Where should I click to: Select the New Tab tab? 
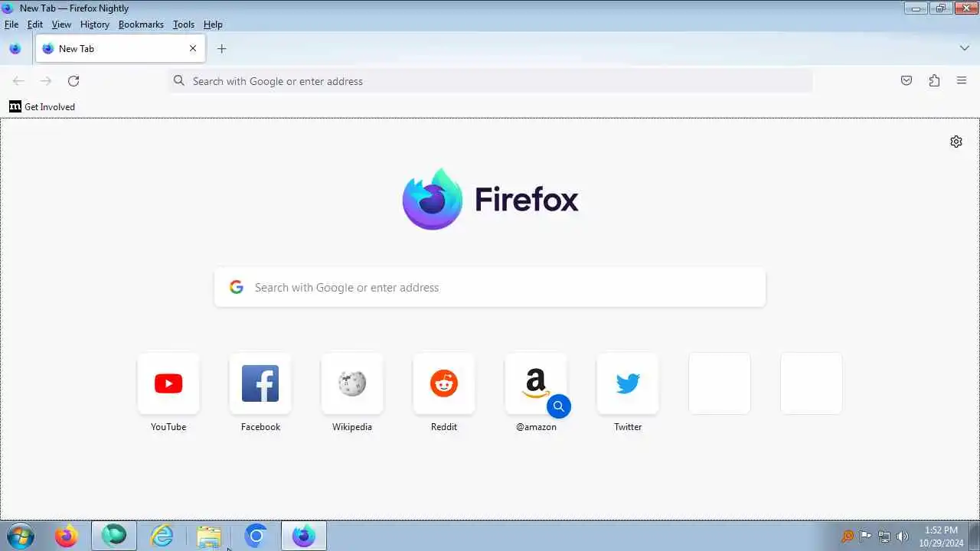[x=120, y=48]
